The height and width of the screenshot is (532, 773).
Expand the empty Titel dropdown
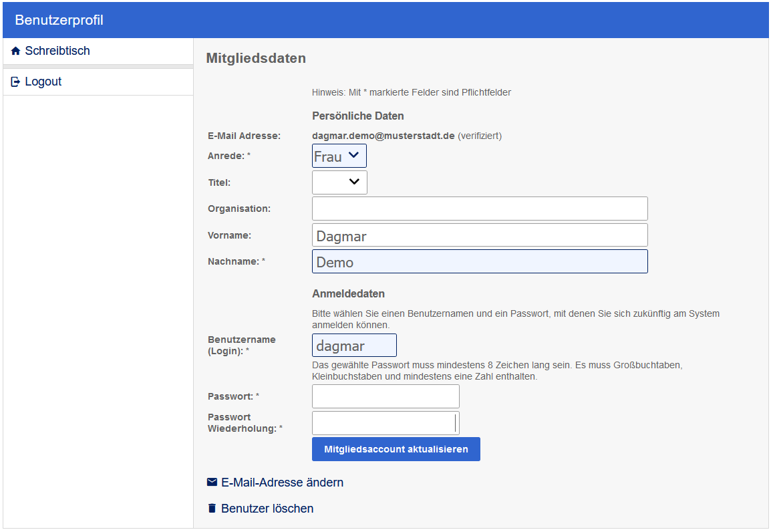[x=339, y=182]
